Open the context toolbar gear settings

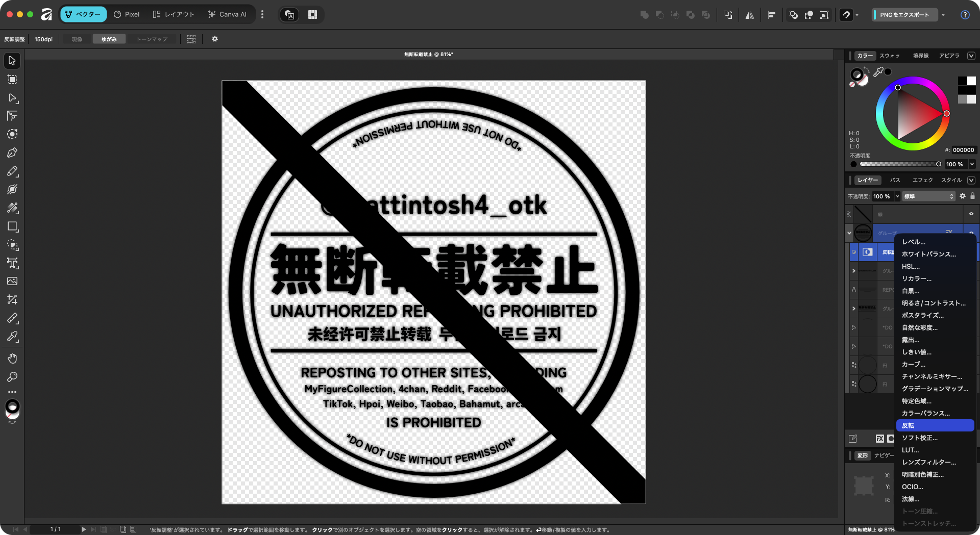215,39
